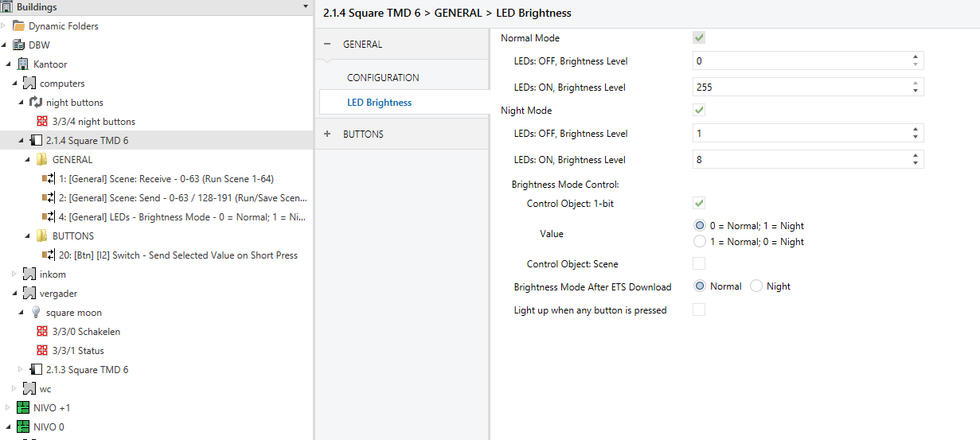
Task: Open the CONFIGURATION parameter tab
Action: 383,78
